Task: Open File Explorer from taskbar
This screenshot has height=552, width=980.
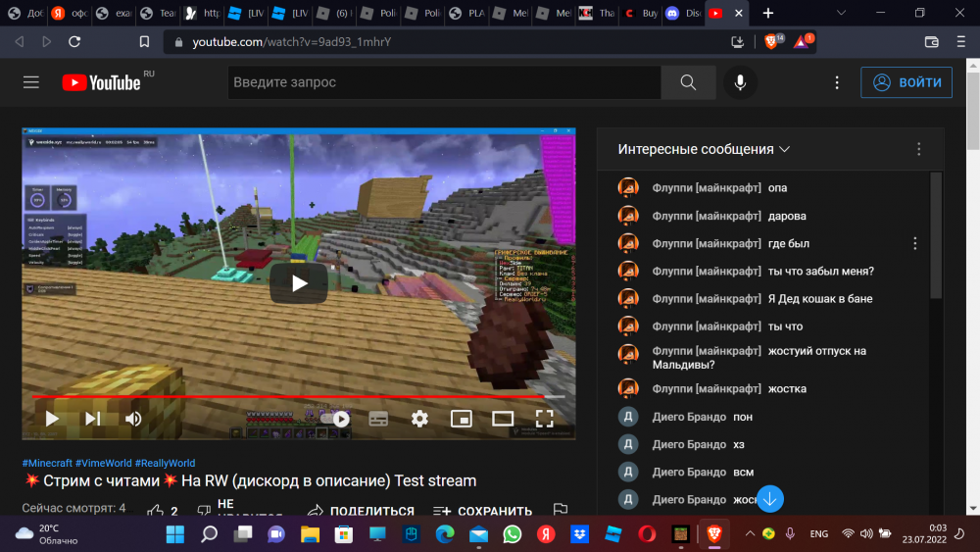Action: (310, 534)
